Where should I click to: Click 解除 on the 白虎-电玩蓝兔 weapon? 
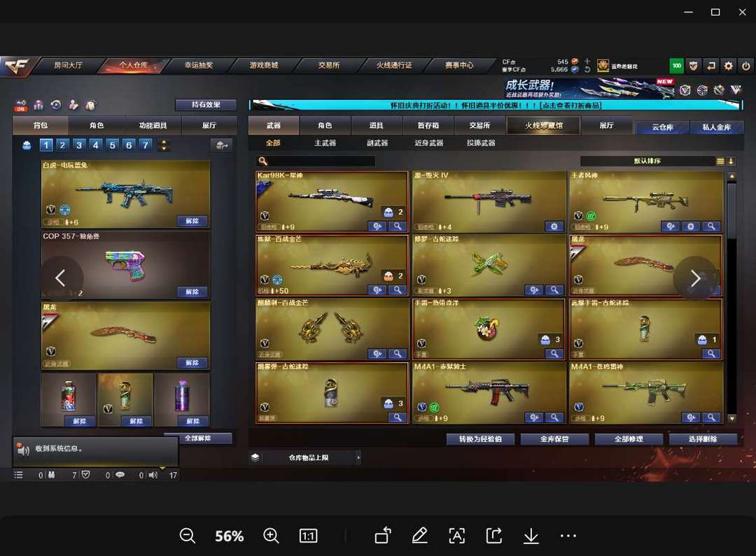pos(192,221)
